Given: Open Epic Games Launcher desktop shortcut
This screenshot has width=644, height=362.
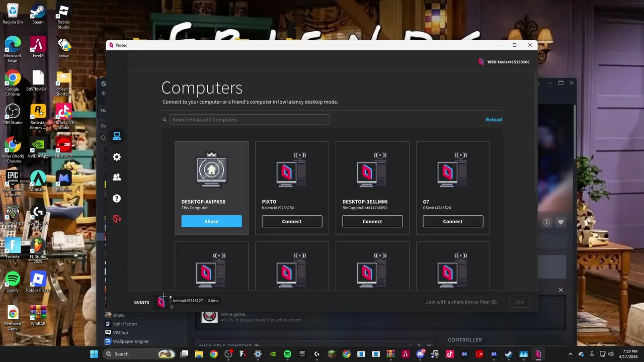Looking at the screenshot, I should pyautogui.click(x=13, y=184).
